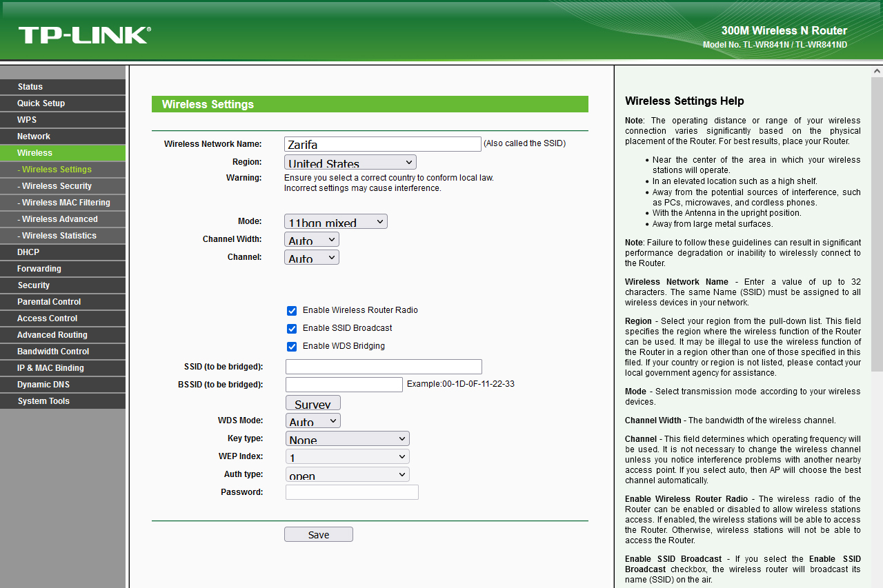Open Wireless Advanced submenu
The image size is (883, 588).
(63, 219)
